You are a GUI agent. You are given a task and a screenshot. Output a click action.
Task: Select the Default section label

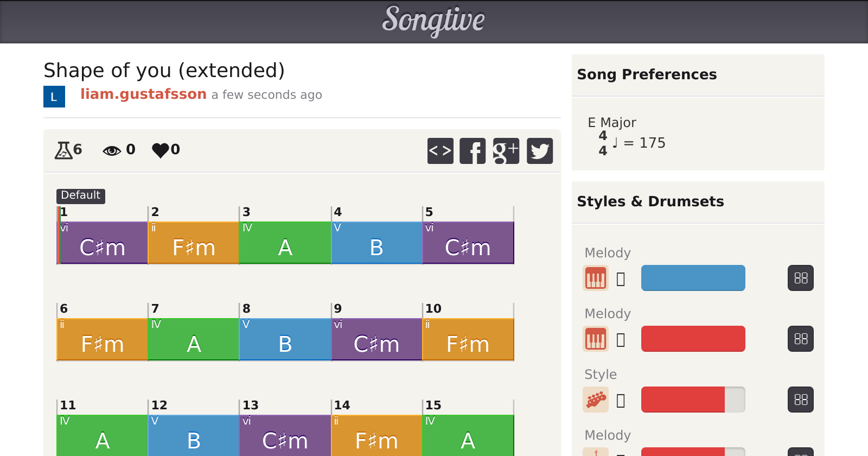[81, 195]
